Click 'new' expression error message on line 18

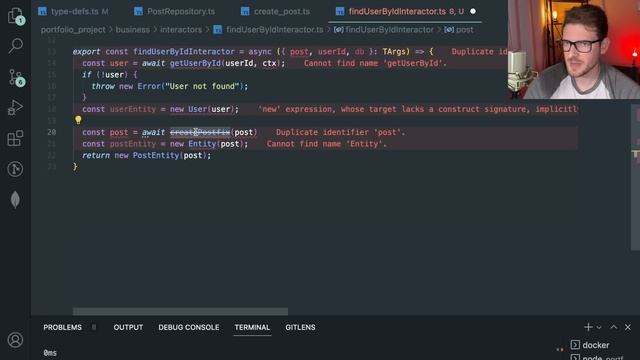coord(417,109)
